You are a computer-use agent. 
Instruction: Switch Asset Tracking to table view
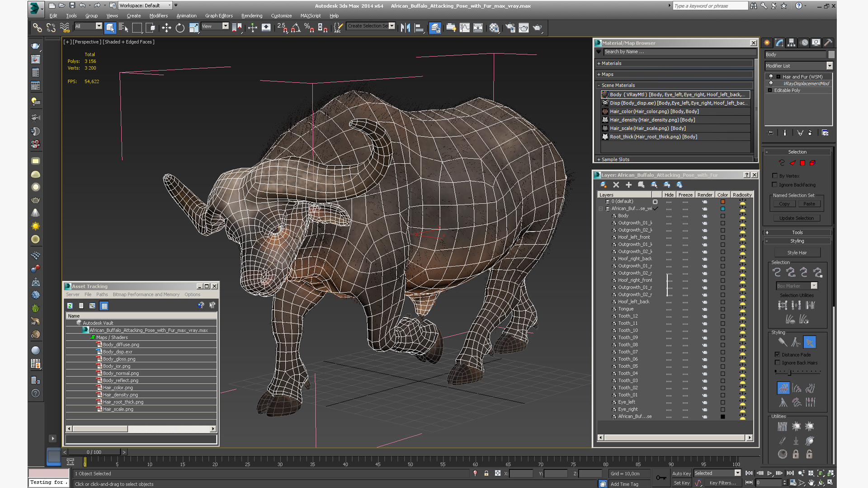[104, 306]
